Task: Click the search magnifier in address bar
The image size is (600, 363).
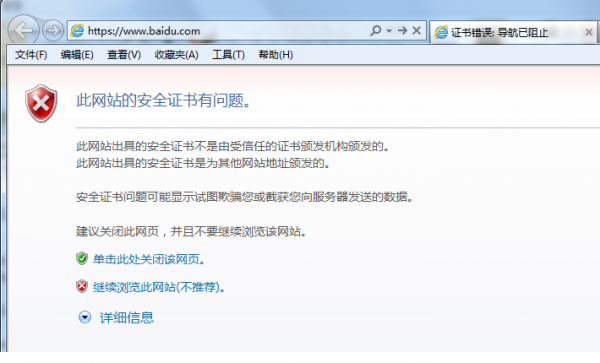Action: coord(376,30)
